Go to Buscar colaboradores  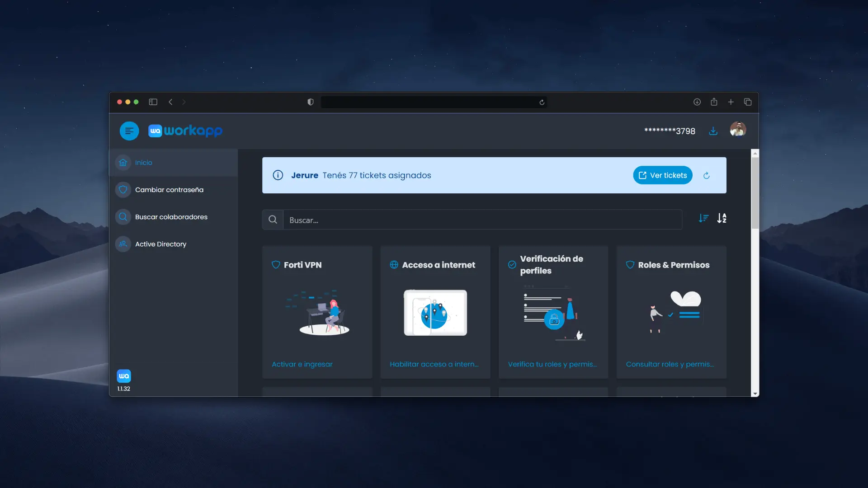tap(171, 217)
